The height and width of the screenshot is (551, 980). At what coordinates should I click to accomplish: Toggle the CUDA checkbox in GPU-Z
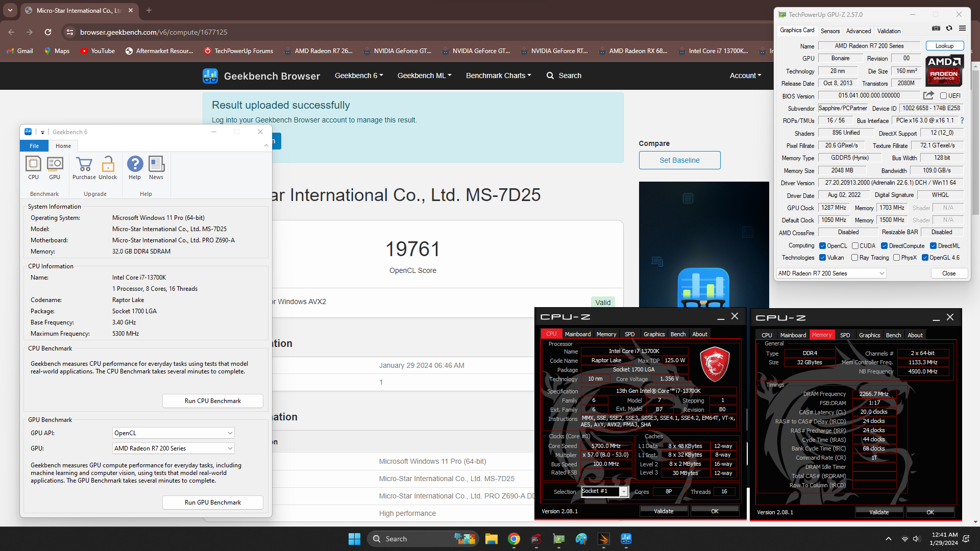(x=855, y=246)
